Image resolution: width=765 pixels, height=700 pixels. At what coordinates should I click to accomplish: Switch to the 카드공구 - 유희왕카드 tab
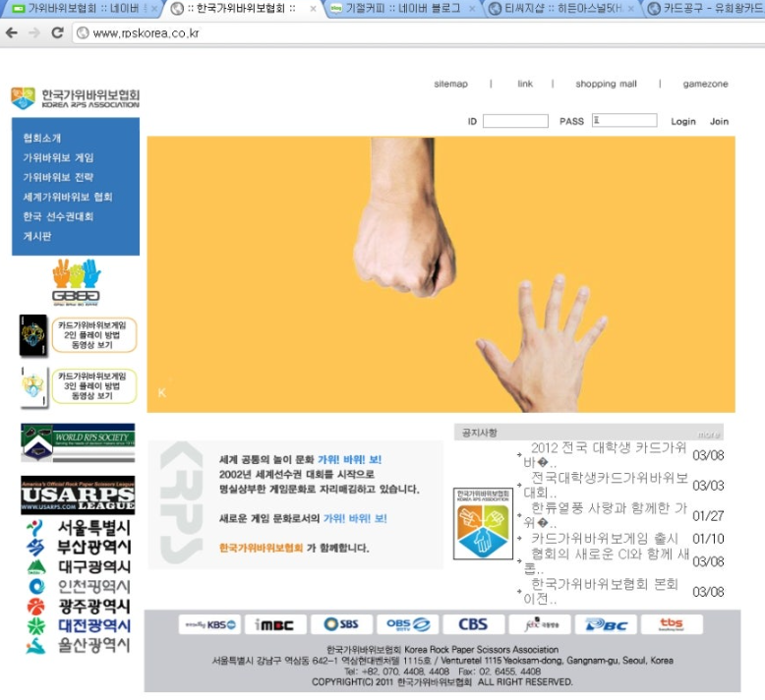click(x=705, y=8)
